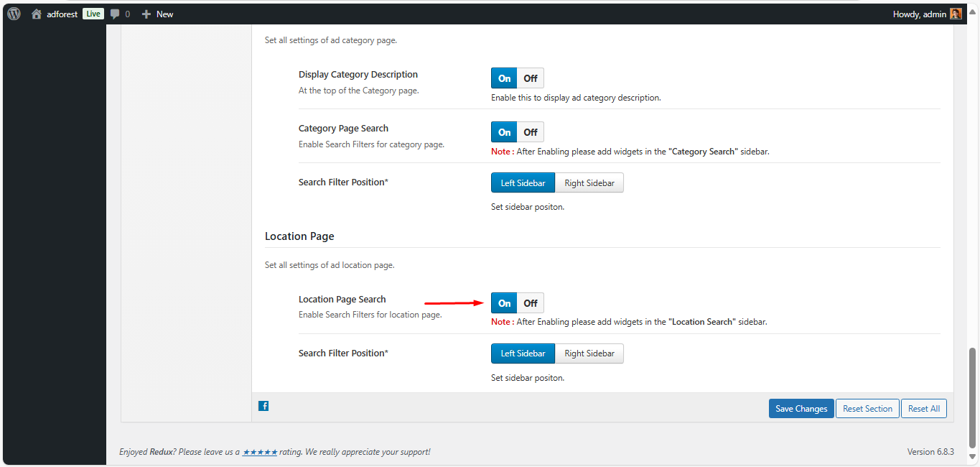
Task: Click the plus New content icon
Action: pyautogui.click(x=146, y=14)
